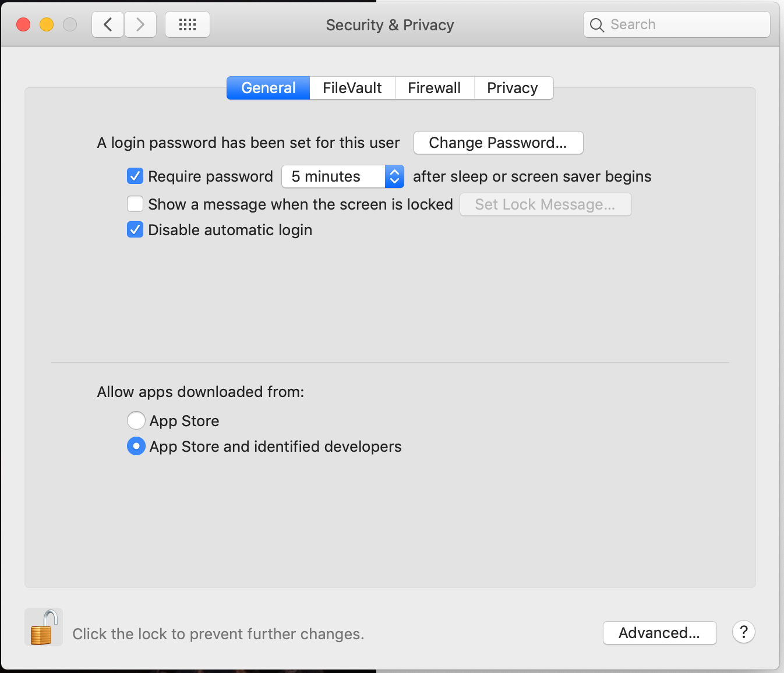Select the App Store only radio button
Viewport: 784px width, 673px height.
coord(136,420)
